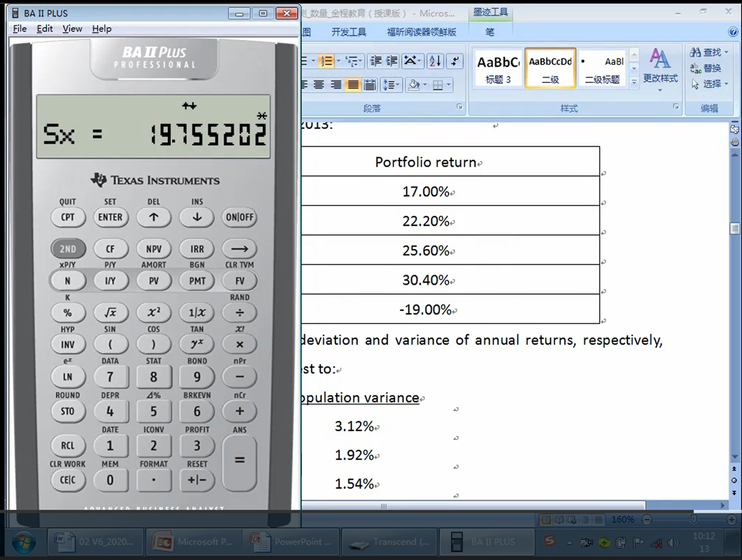Open the 查找 find dropdown
The width and height of the screenshot is (742, 560).
click(x=710, y=52)
